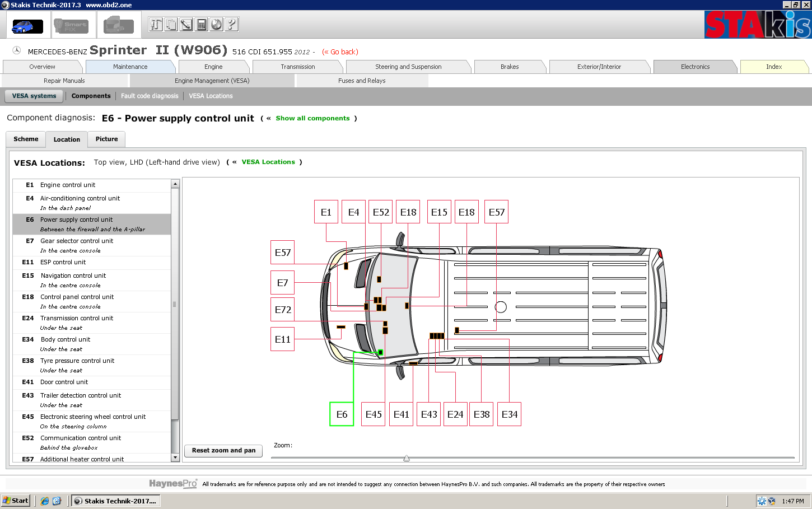Select Fuses and Relays sub-tab

(362, 81)
